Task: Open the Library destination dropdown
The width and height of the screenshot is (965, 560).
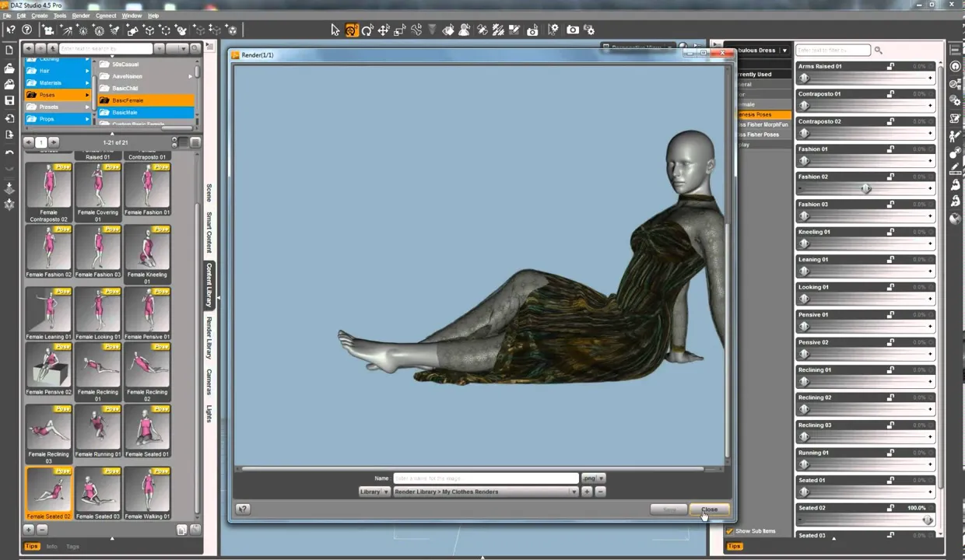Action: coord(374,492)
